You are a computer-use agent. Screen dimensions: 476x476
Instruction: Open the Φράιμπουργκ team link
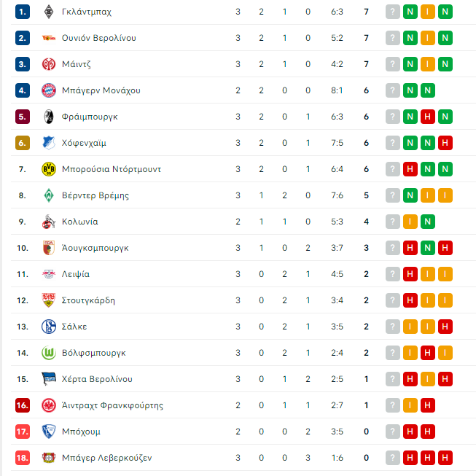[90, 117]
